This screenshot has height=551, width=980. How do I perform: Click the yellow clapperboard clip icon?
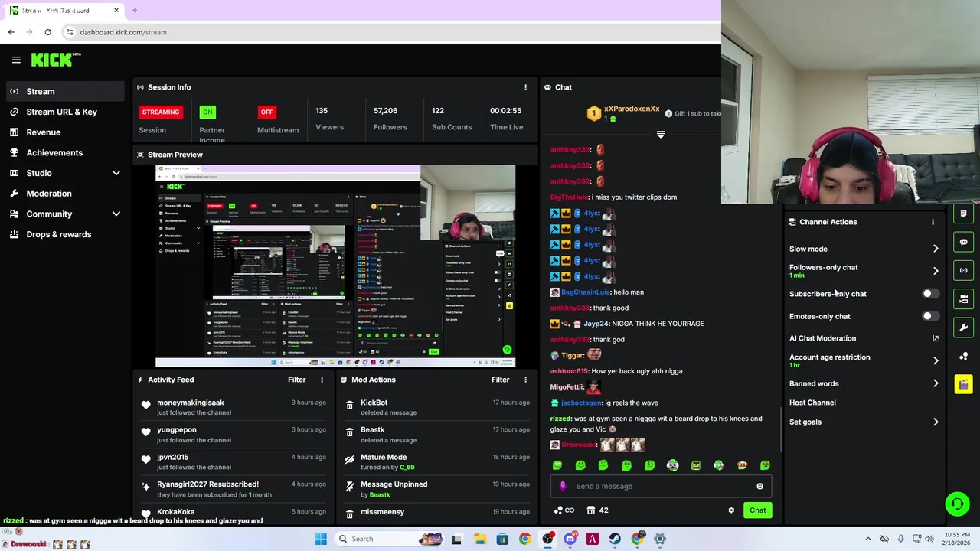point(964,384)
